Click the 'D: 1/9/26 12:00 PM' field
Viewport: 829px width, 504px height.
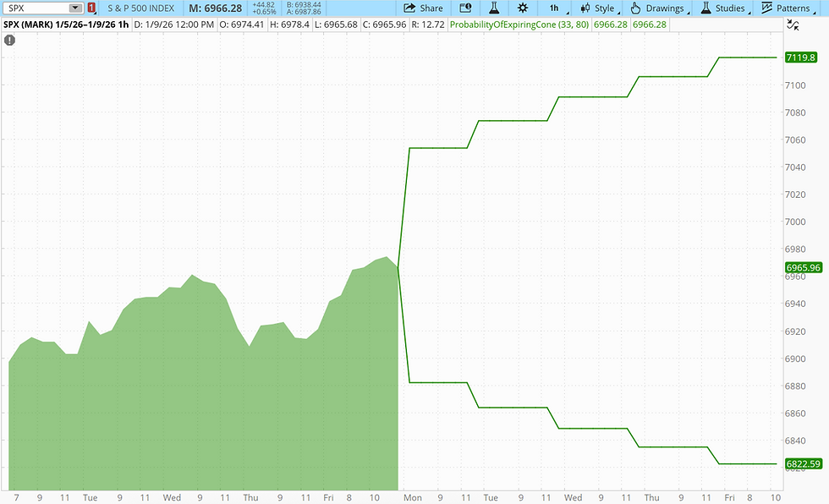(x=174, y=25)
